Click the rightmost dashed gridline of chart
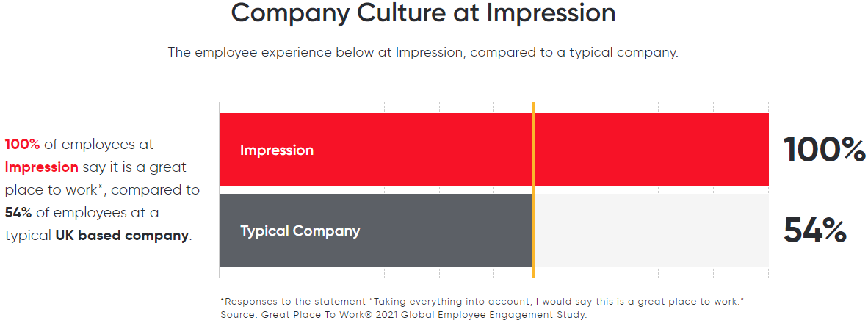The height and width of the screenshot is (323, 868). [x=768, y=189]
